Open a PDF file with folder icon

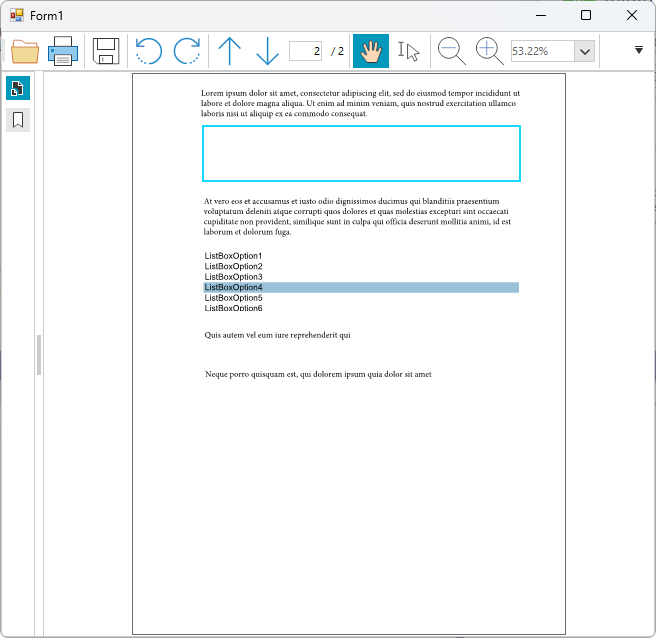tap(25, 51)
